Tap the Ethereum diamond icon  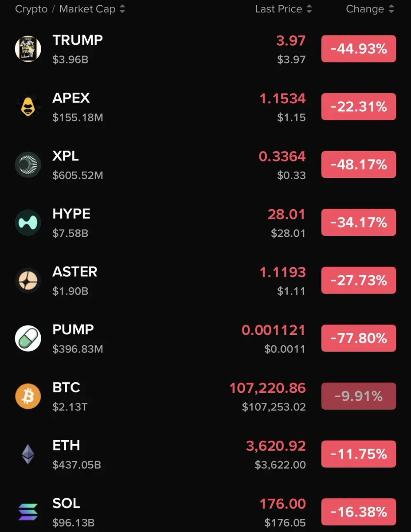coord(28,454)
